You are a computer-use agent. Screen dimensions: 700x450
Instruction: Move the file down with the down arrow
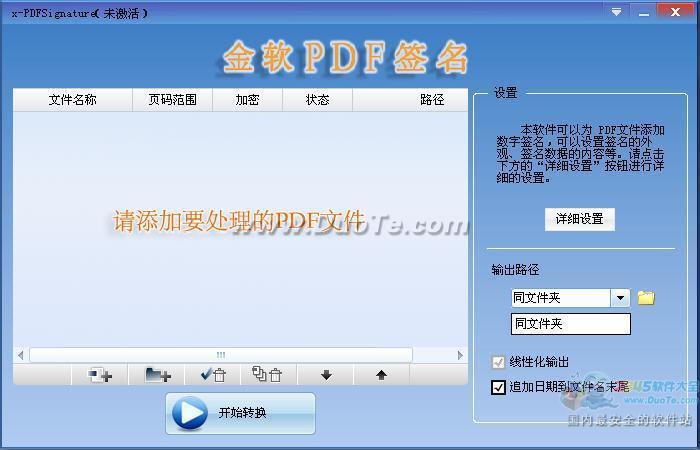(326, 375)
